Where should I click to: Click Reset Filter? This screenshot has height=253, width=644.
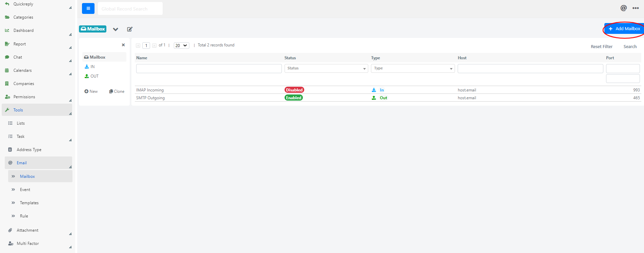(601, 47)
